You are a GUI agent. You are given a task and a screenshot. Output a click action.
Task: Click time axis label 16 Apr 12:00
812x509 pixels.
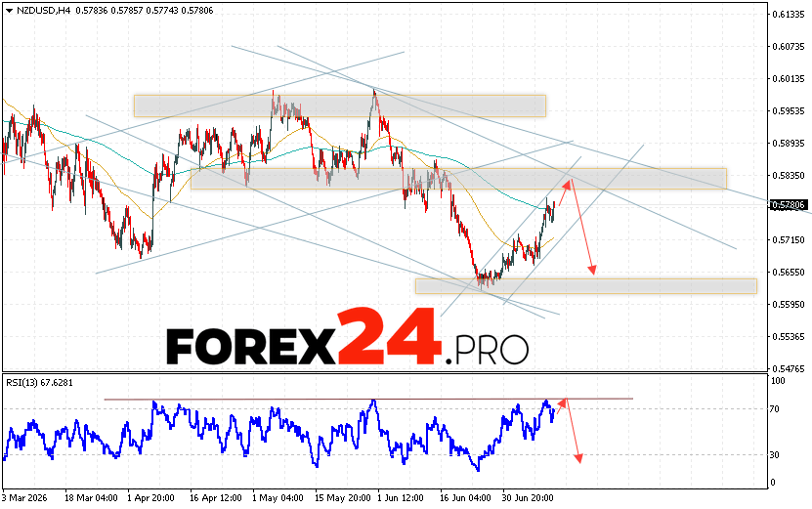(x=216, y=498)
